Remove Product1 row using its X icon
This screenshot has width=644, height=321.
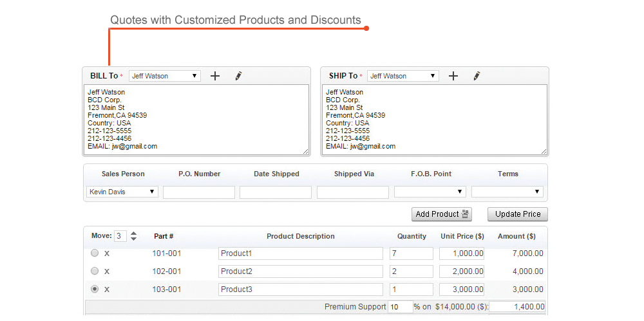coord(107,253)
